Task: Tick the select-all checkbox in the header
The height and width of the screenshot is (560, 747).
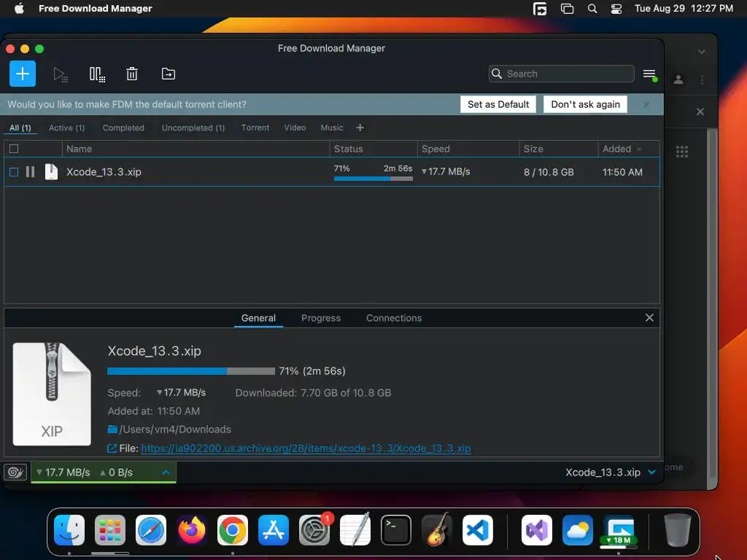Action: tap(14, 149)
